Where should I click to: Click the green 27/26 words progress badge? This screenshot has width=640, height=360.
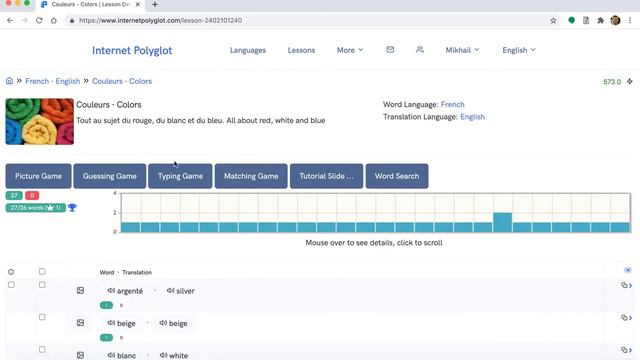click(36, 208)
